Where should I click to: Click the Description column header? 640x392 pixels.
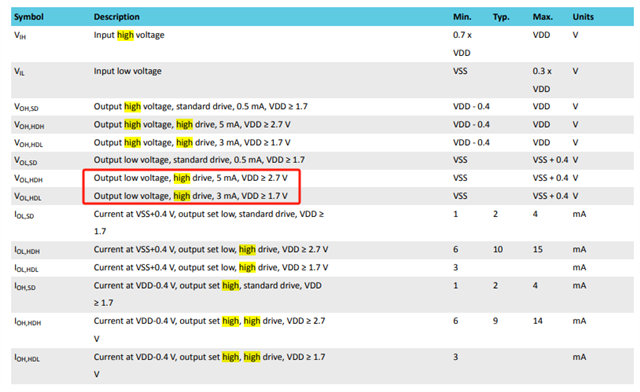[x=116, y=17]
